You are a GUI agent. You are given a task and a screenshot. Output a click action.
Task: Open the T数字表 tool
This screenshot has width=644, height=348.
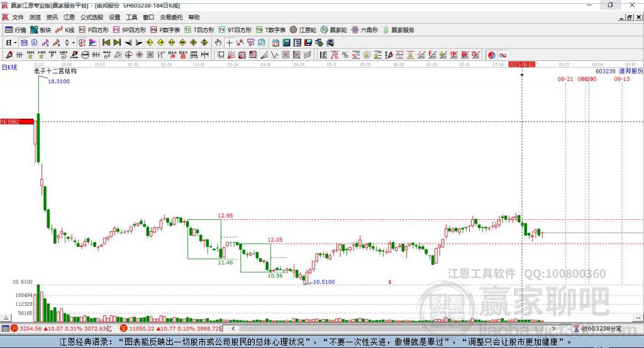[x=270, y=30]
